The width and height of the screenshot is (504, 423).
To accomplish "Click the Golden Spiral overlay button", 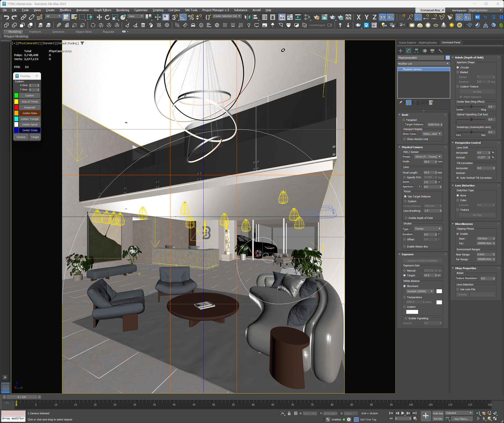I will 30,125.
